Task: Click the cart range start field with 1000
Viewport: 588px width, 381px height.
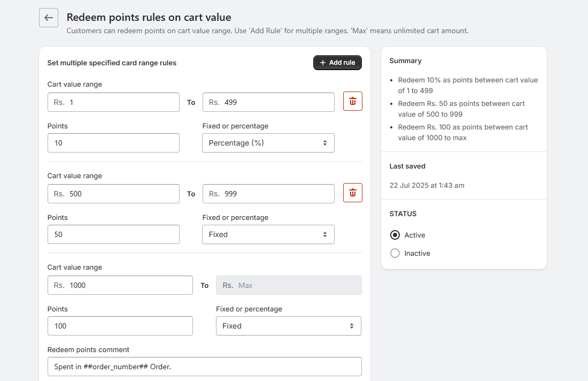Action: (120, 285)
